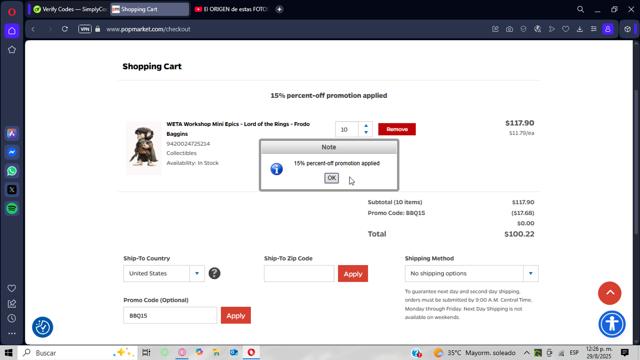
Task: Show hidden system tray icons chevron
Action: click(526, 353)
